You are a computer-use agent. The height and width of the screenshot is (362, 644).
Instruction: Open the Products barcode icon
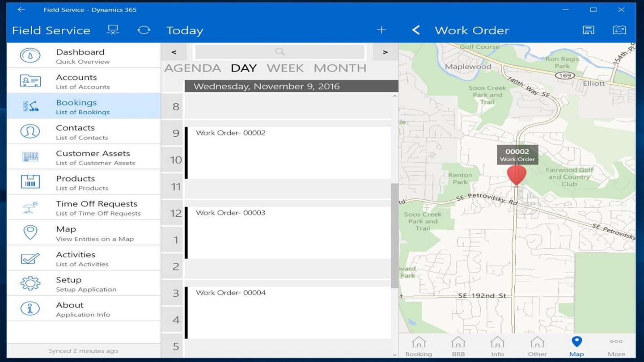[30, 182]
